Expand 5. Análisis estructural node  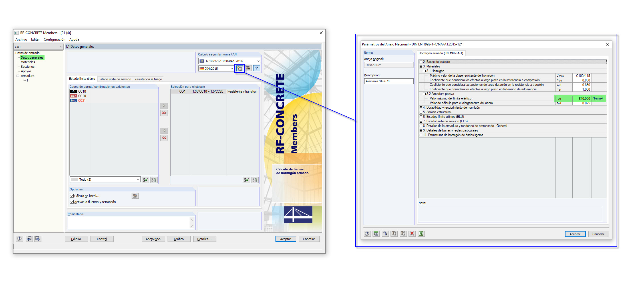pos(421,112)
